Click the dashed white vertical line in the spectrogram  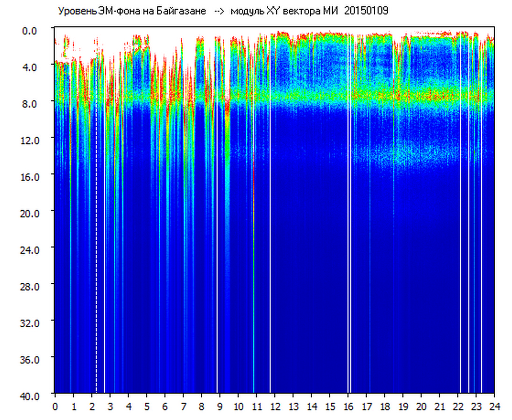[96, 233]
